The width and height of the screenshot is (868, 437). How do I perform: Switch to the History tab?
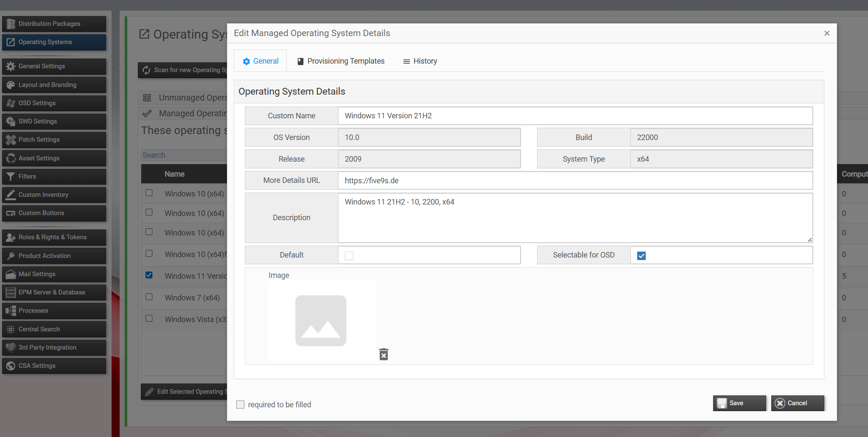point(420,61)
